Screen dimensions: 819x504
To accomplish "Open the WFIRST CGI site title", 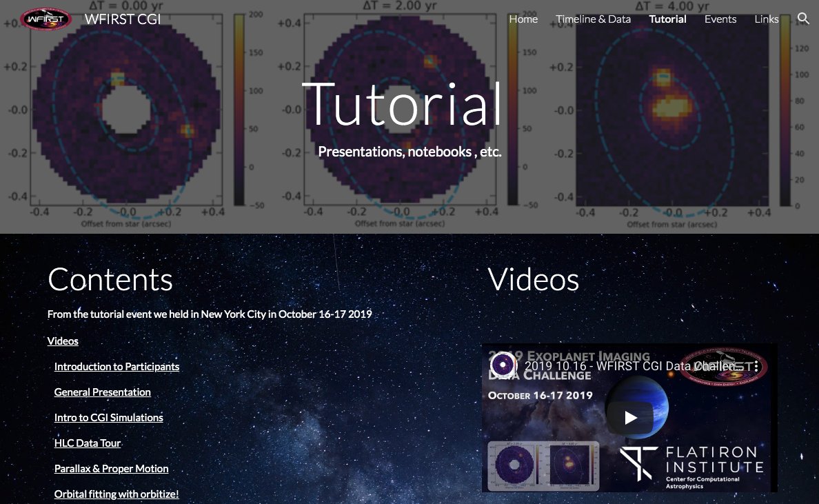I will coord(123,19).
